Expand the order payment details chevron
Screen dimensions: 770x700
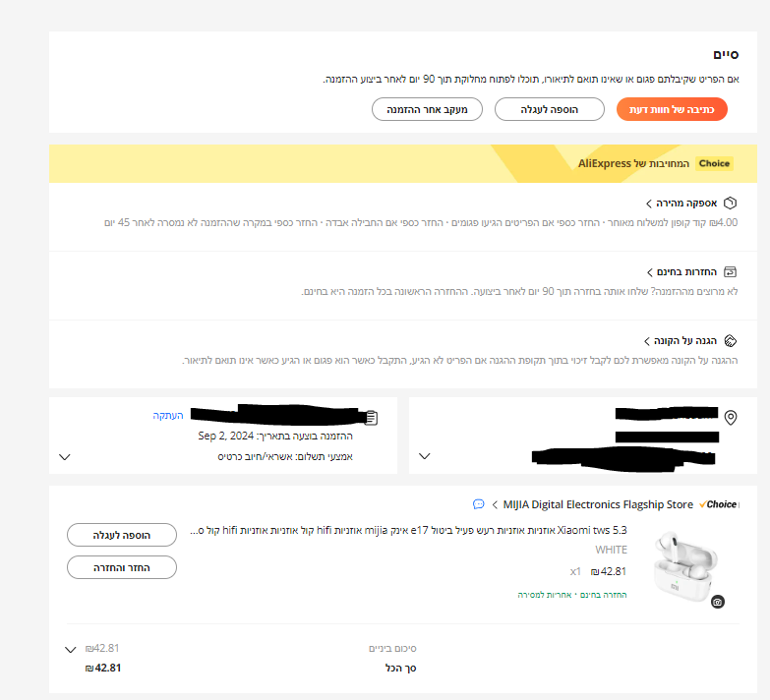point(64,457)
